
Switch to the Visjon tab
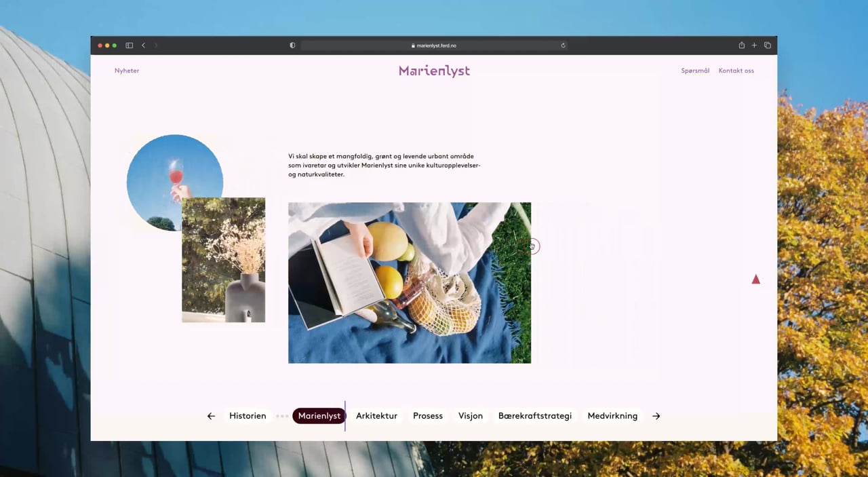point(471,416)
